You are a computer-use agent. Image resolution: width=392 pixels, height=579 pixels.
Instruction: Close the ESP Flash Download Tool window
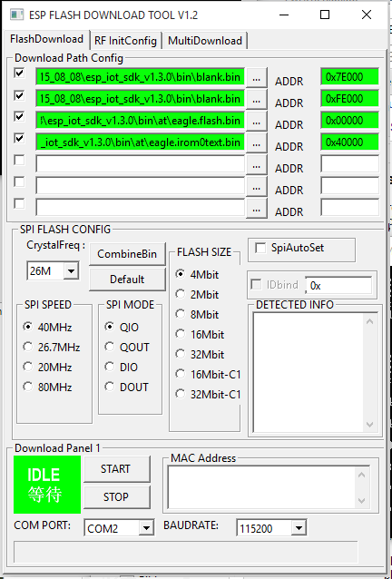click(x=367, y=15)
